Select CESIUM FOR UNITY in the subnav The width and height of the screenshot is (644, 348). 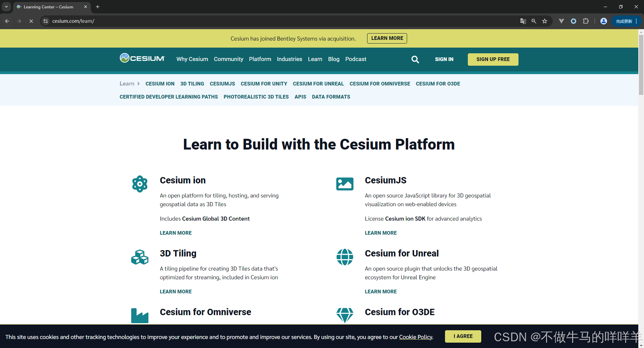click(x=264, y=84)
